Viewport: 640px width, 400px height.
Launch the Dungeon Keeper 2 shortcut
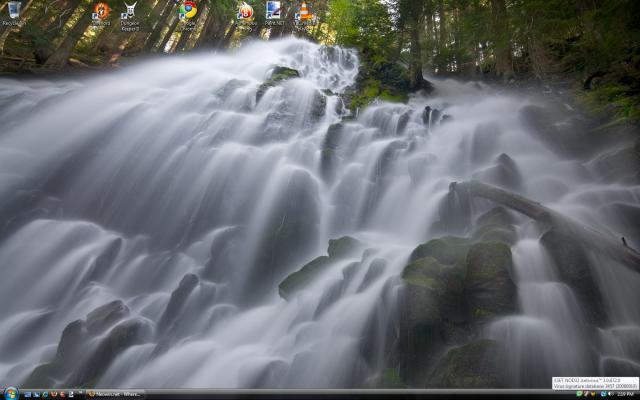[130, 16]
